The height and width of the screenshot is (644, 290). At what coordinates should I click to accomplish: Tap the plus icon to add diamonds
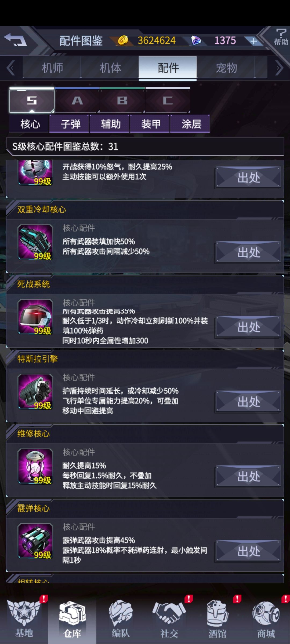pos(253,41)
